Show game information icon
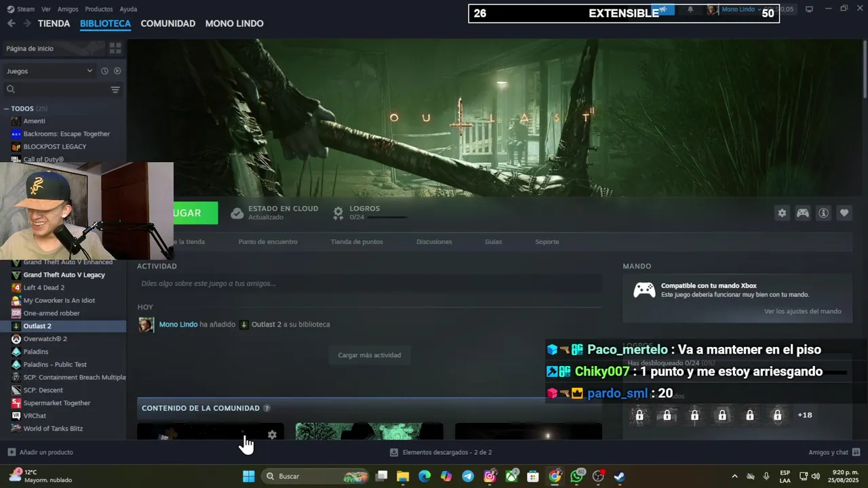Viewport: 868px width, 488px height. pyautogui.click(x=823, y=213)
